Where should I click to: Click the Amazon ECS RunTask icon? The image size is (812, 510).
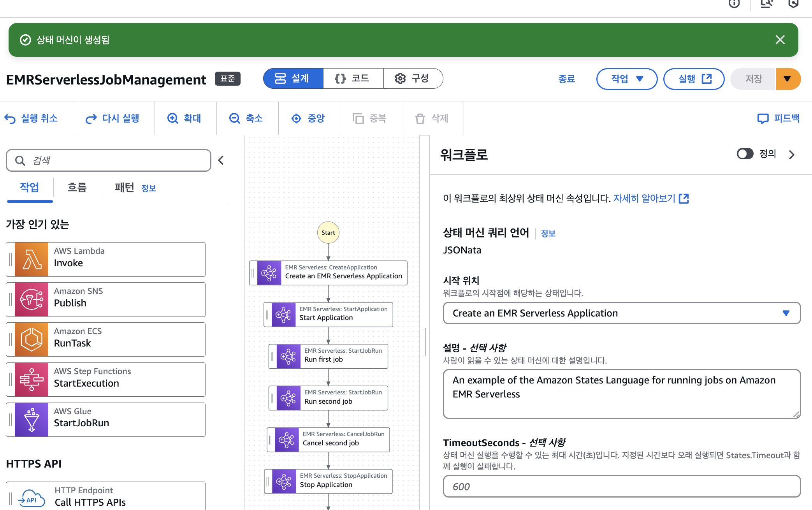pos(32,339)
